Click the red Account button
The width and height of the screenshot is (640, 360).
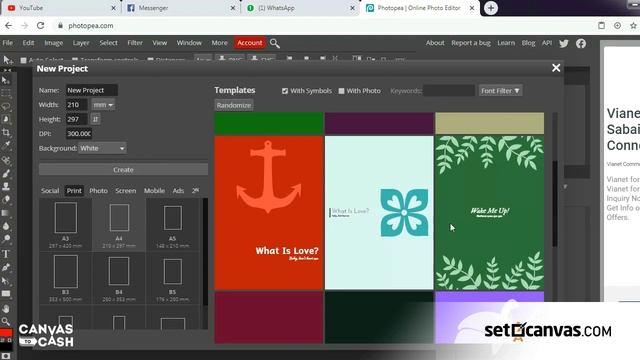(250, 43)
